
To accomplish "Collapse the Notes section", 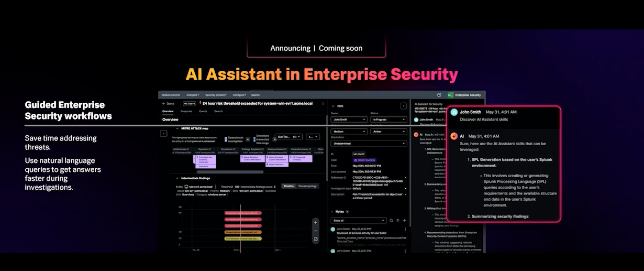I will tap(332, 212).
